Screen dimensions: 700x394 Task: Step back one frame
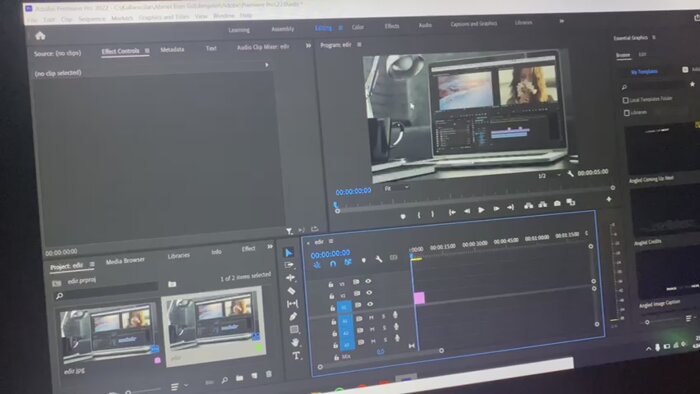[x=467, y=211]
